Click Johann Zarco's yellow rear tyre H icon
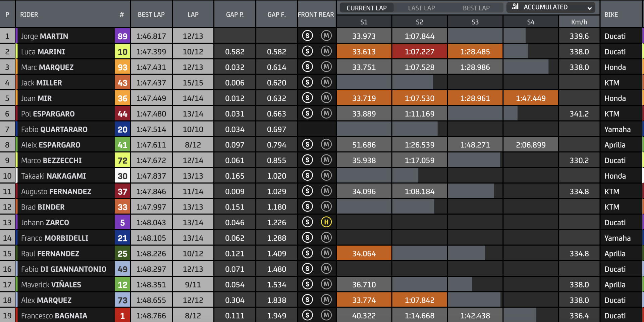The height and width of the screenshot is (322, 644). (x=326, y=222)
